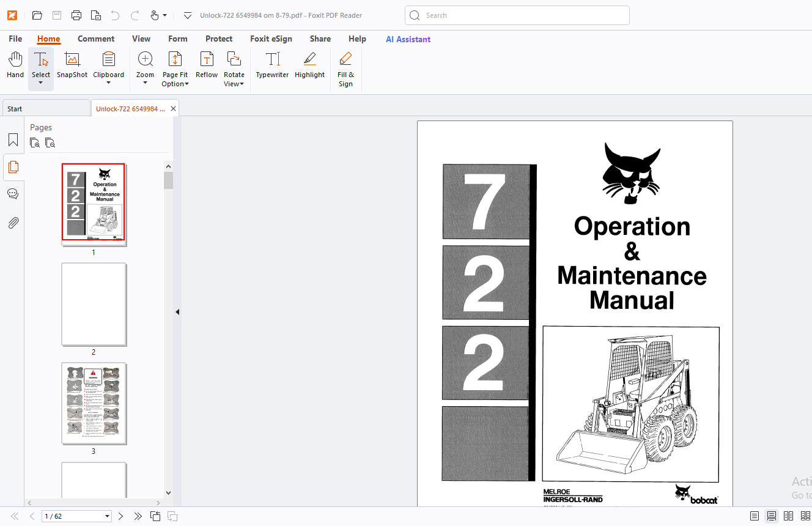Select the Hand tool
This screenshot has width=812, height=526.
(x=15, y=65)
